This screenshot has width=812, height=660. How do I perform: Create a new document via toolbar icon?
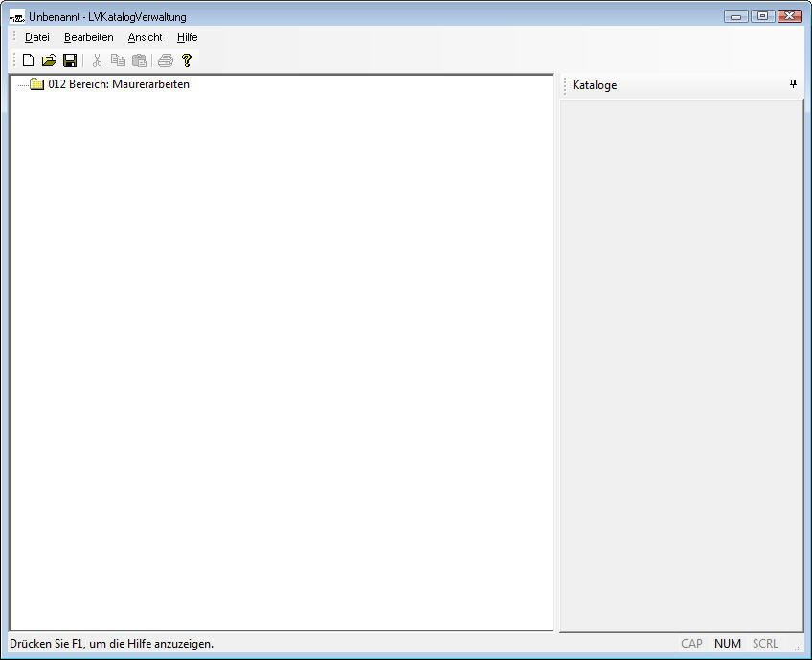29,60
